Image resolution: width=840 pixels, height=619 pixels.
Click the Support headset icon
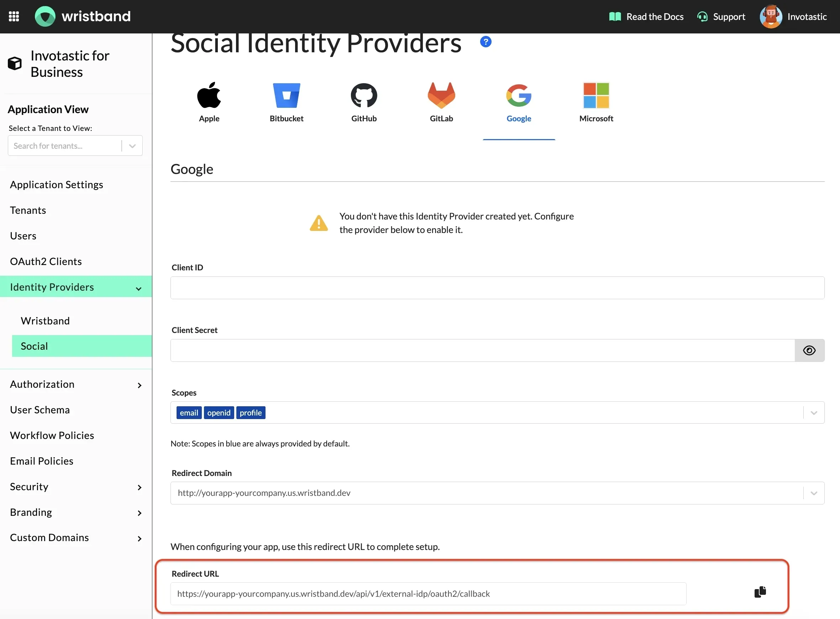point(702,17)
